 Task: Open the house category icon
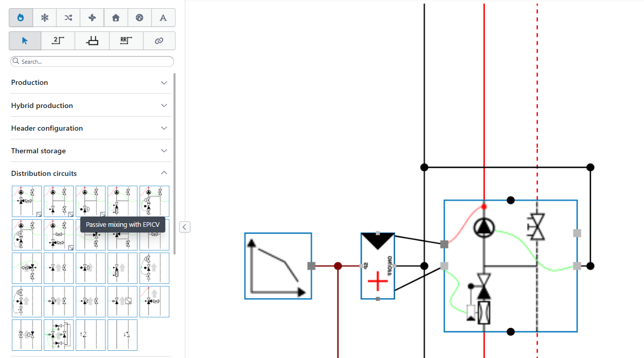pyautogui.click(x=116, y=17)
